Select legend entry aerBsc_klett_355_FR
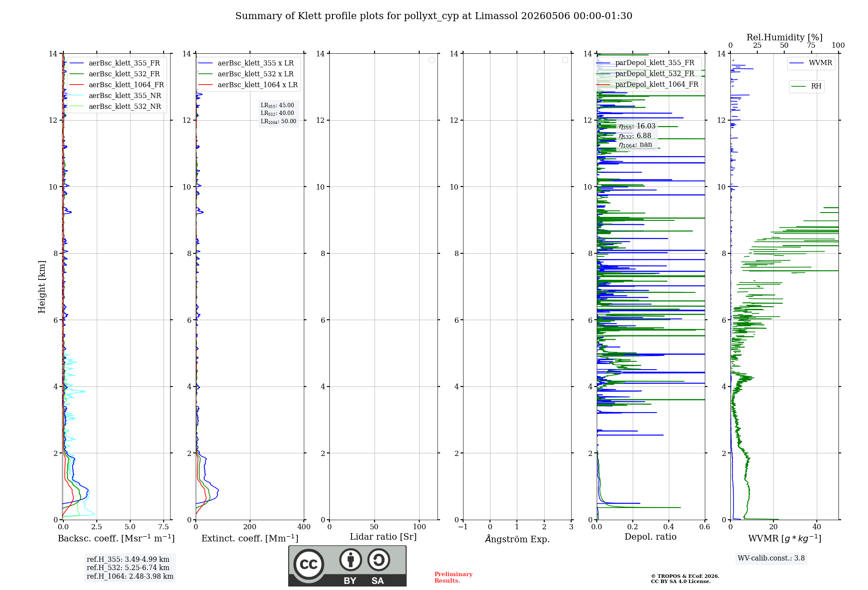This screenshot has height=590, width=868. 116,63
